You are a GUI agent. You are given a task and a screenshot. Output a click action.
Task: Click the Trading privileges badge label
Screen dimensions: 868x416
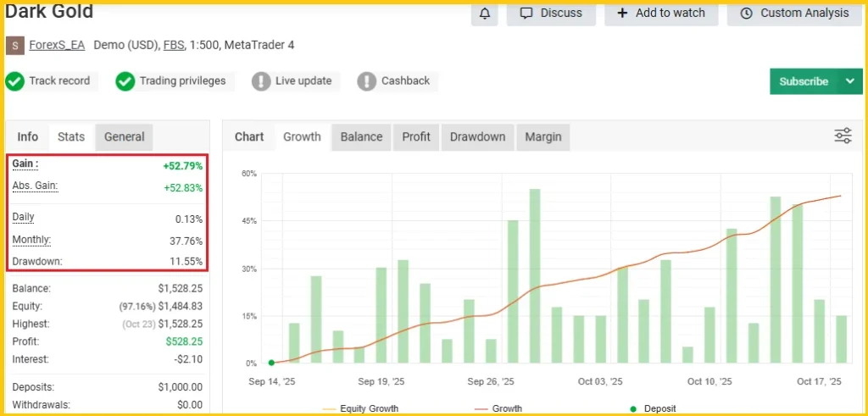[x=183, y=81]
